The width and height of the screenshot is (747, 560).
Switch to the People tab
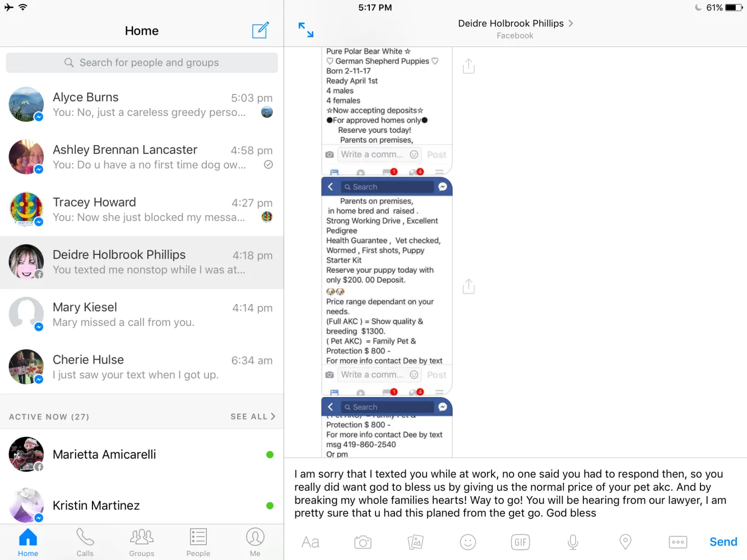(198, 543)
